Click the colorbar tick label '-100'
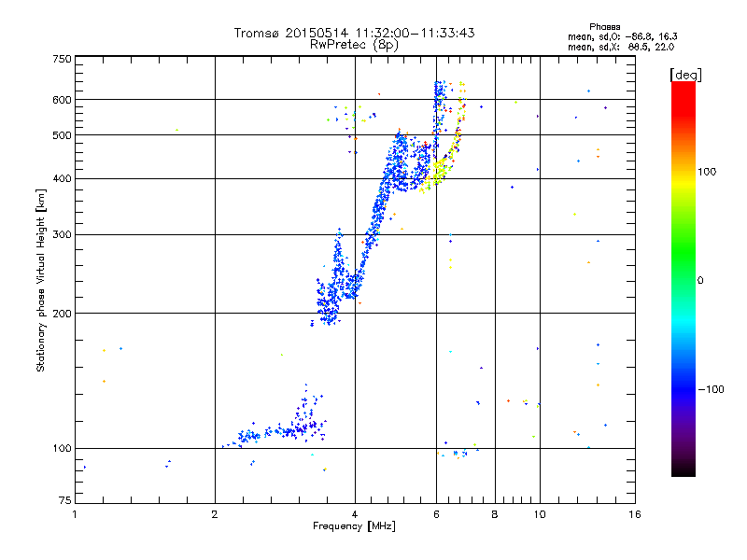The image size is (747, 560). pyautogui.click(x=711, y=389)
